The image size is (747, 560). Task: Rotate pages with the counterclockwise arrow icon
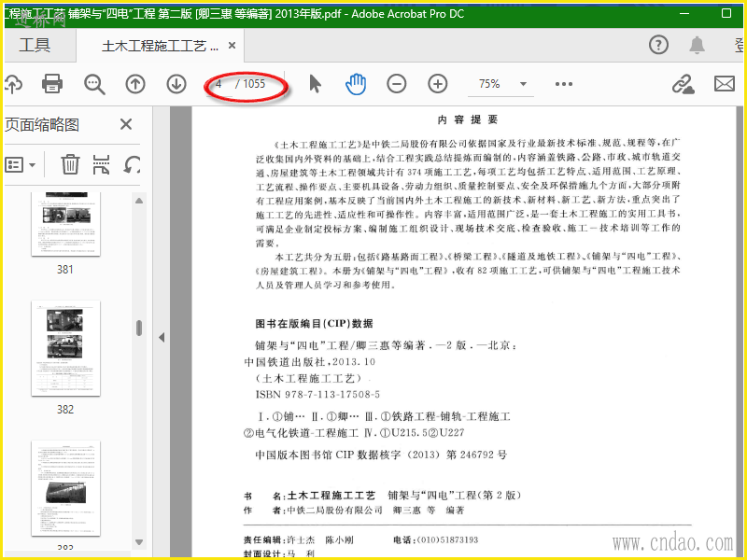coord(132,165)
